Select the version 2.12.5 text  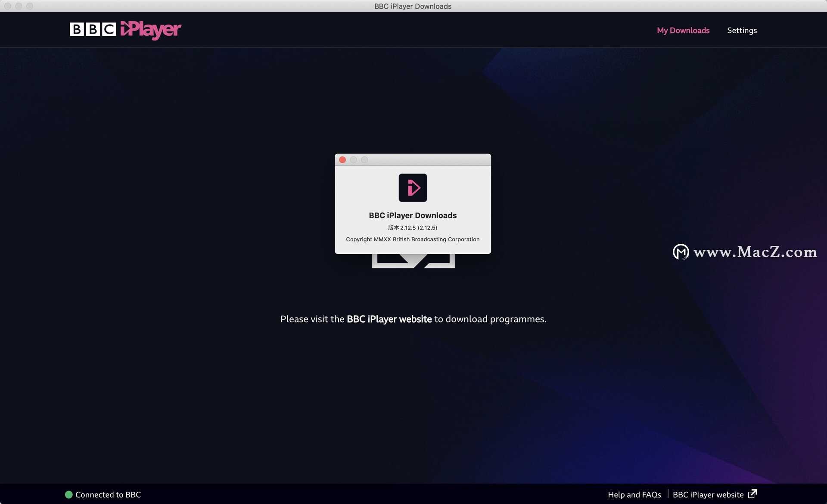coord(413,227)
